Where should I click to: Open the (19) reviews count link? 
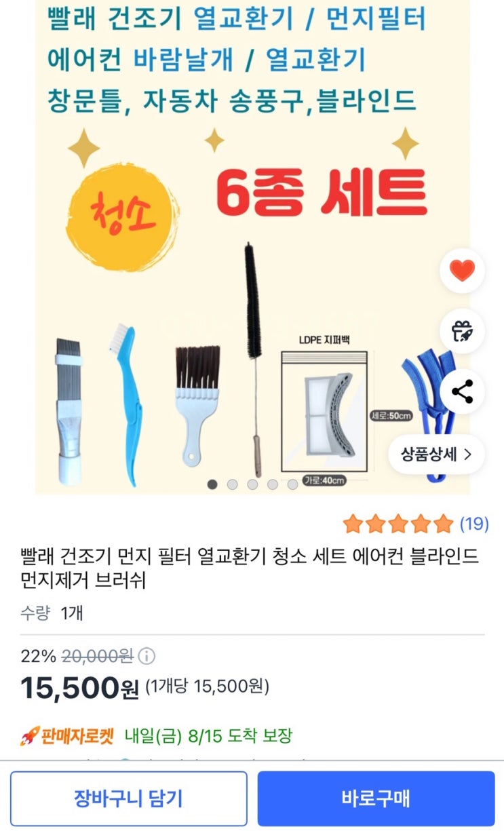474,524
